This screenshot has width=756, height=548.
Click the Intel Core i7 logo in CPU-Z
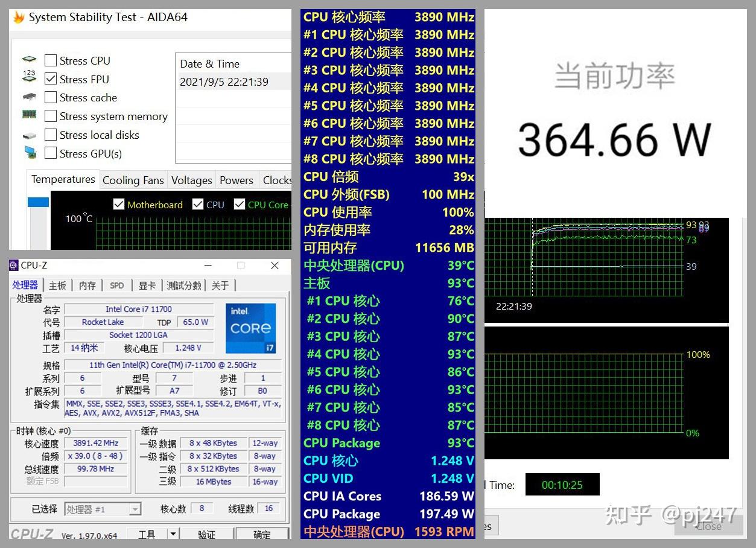(x=250, y=328)
